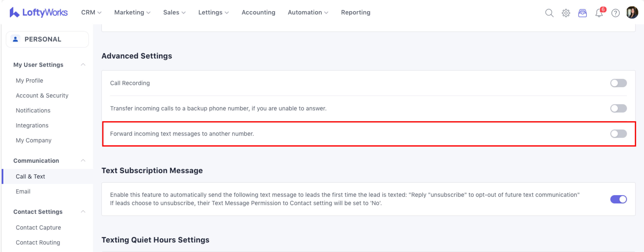Go to the Reporting menu
The height and width of the screenshot is (252, 644).
pyautogui.click(x=356, y=12)
